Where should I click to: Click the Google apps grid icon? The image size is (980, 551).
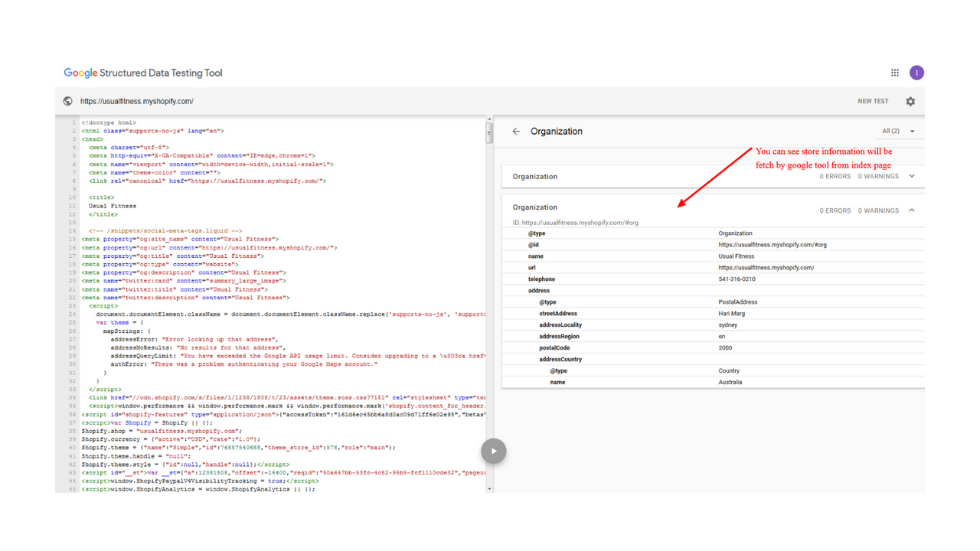point(894,72)
